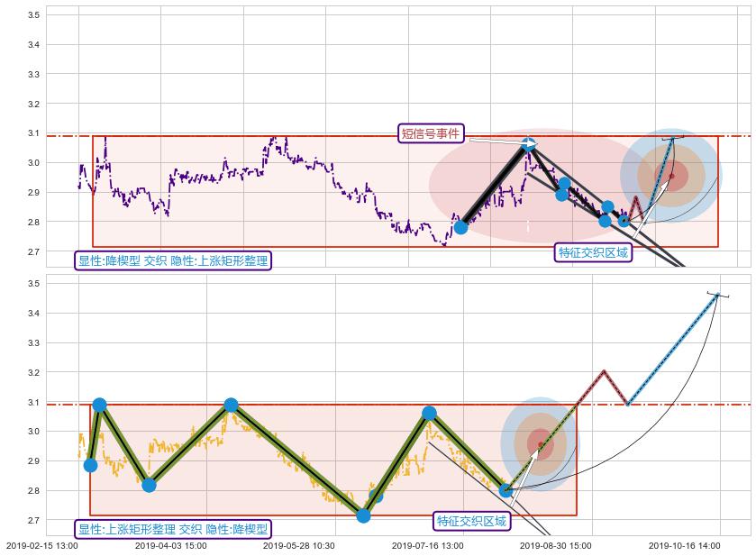Click the first blue marker starting the thick black line

click(460, 227)
